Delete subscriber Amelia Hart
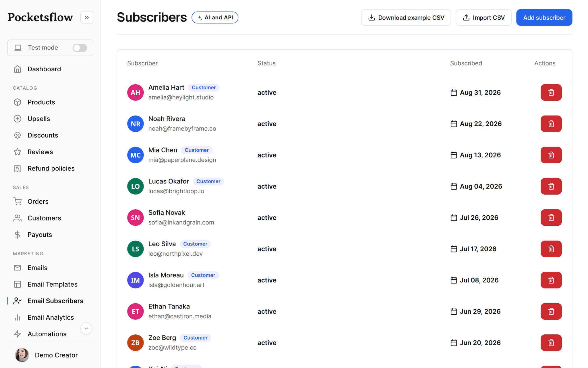 click(551, 93)
